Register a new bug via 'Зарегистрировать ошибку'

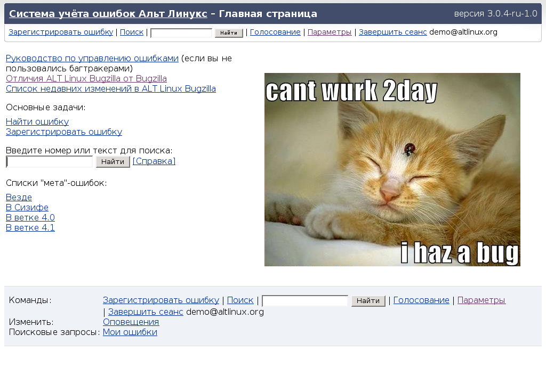pyautogui.click(x=63, y=132)
